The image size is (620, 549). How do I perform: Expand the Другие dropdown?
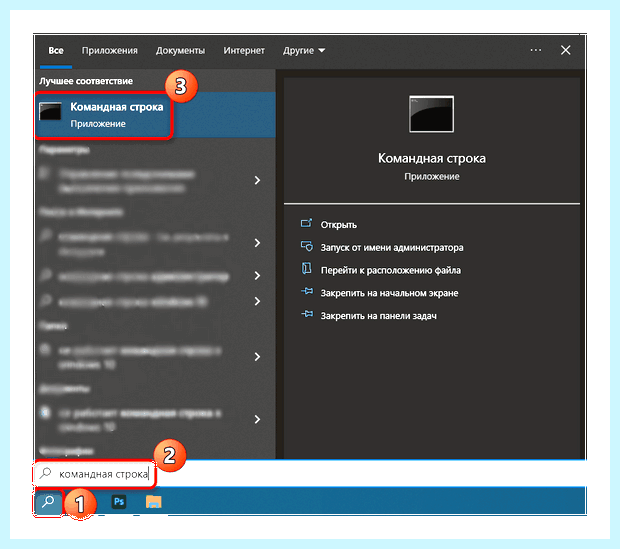click(x=304, y=51)
